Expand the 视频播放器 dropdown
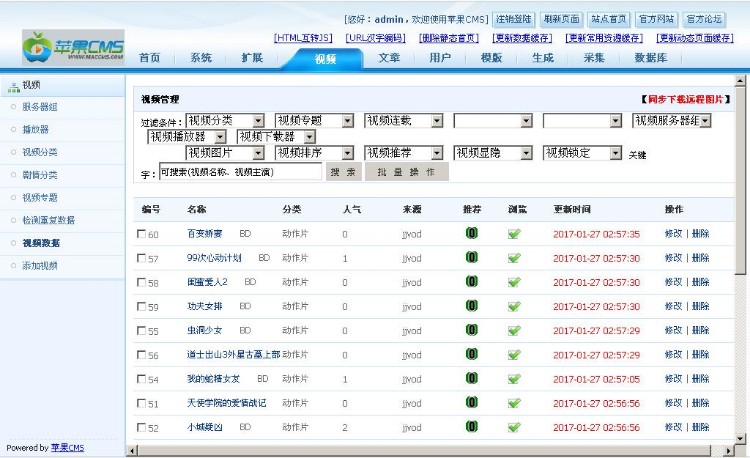Image resolution: width=750 pixels, height=458 pixels. 187,137
